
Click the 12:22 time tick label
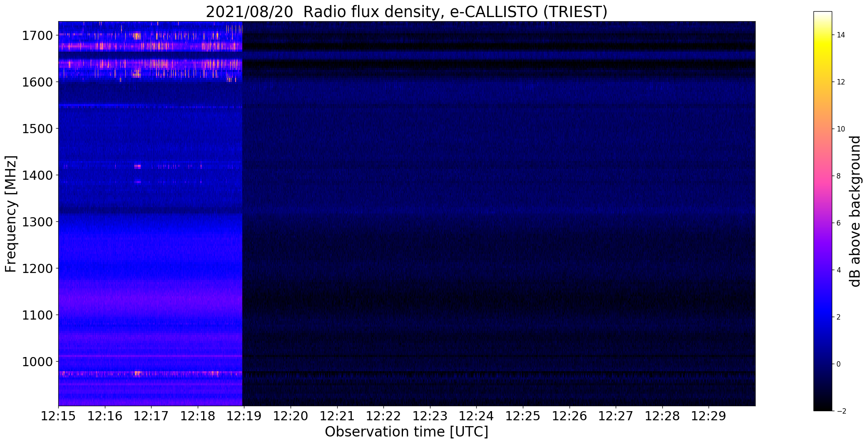(x=383, y=416)
